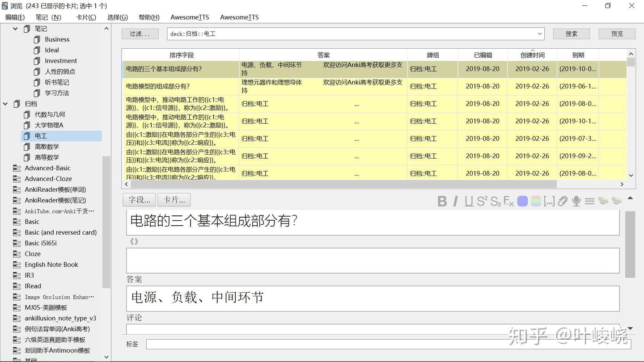Click the empty 《》 field in the editor
The image size is (644, 362).
tap(373, 260)
